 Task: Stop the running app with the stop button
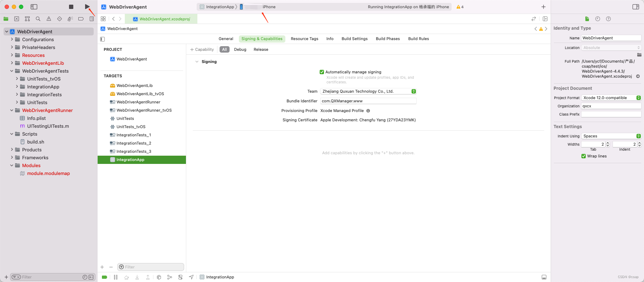tap(71, 7)
